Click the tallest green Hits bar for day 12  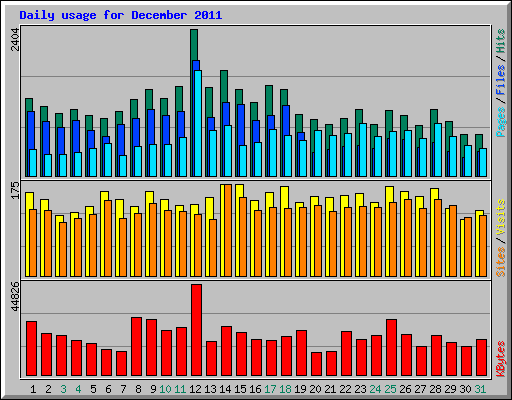tap(194, 45)
